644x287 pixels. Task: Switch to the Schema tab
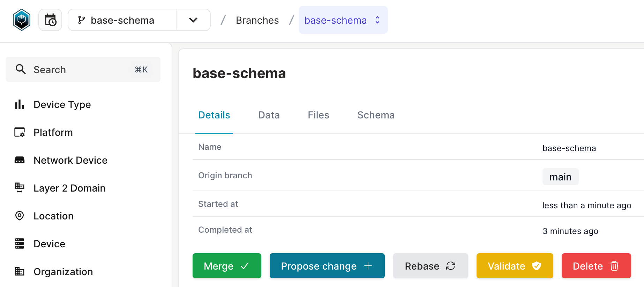[x=376, y=115]
